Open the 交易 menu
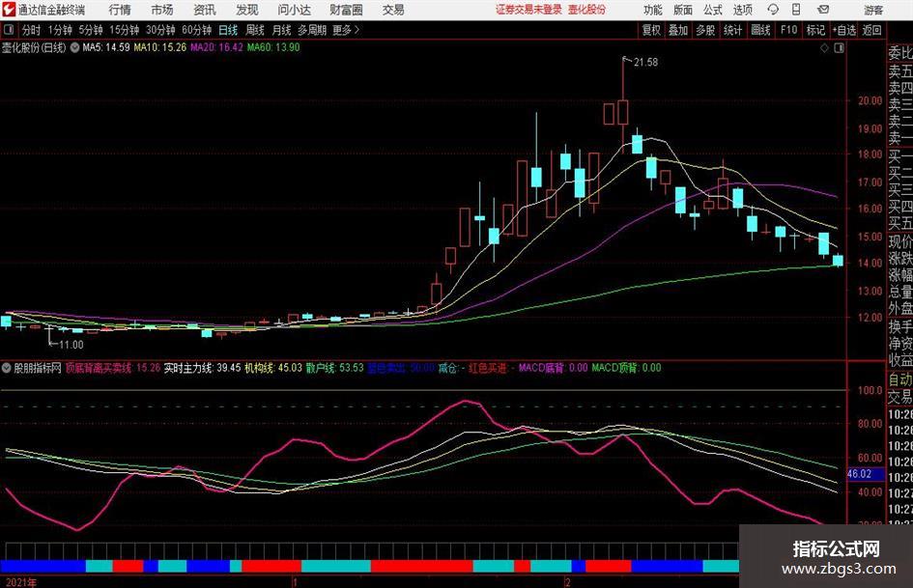This screenshot has width=913, height=588. point(393,10)
